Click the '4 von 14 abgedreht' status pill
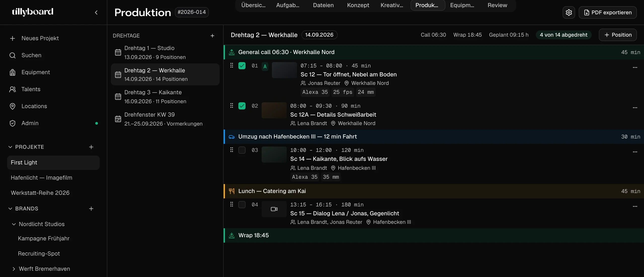 [x=563, y=35]
